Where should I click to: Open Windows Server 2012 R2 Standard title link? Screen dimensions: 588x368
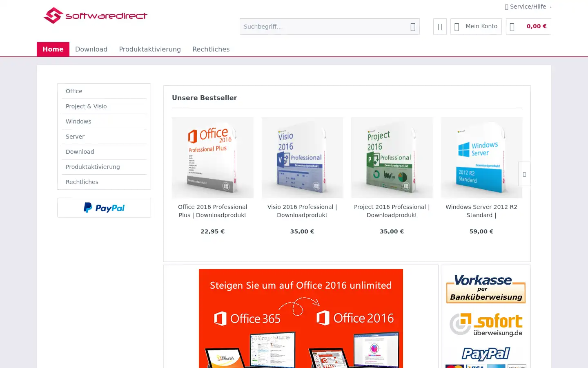pyautogui.click(x=481, y=211)
